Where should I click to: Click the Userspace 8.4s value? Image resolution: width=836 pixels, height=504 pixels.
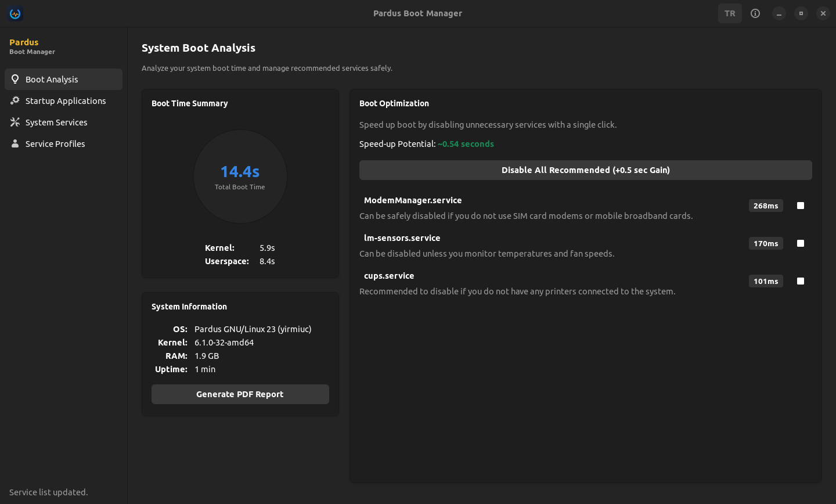tap(267, 261)
